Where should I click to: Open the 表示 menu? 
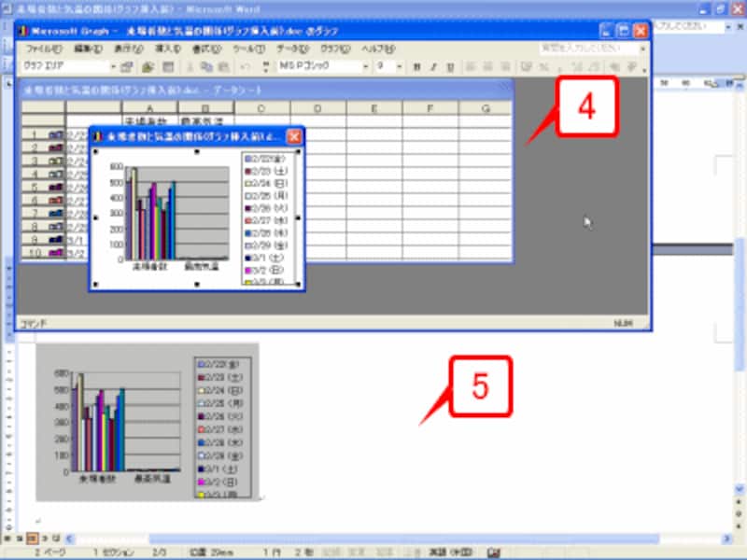coord(129,49)
